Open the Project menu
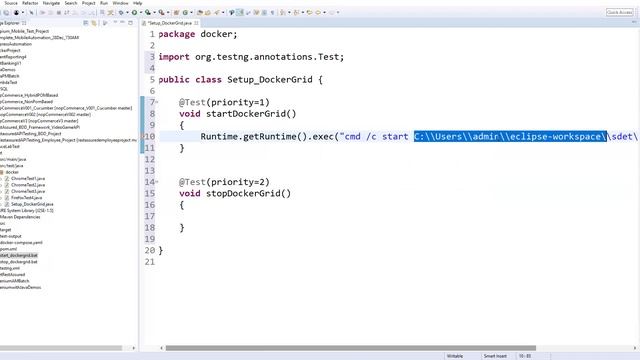Image resolution: width=640 pixels, height=360 pixels. point(89,3)
